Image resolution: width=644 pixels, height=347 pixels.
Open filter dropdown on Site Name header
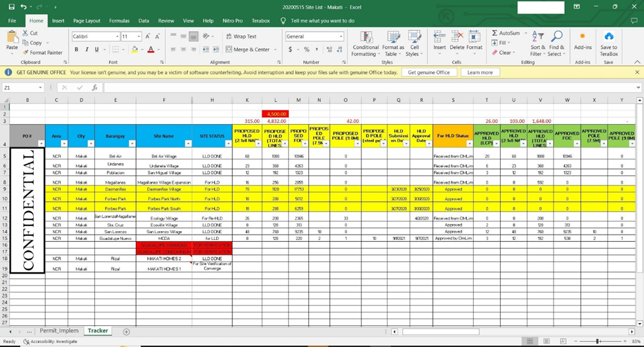click(x=188, y=143)
